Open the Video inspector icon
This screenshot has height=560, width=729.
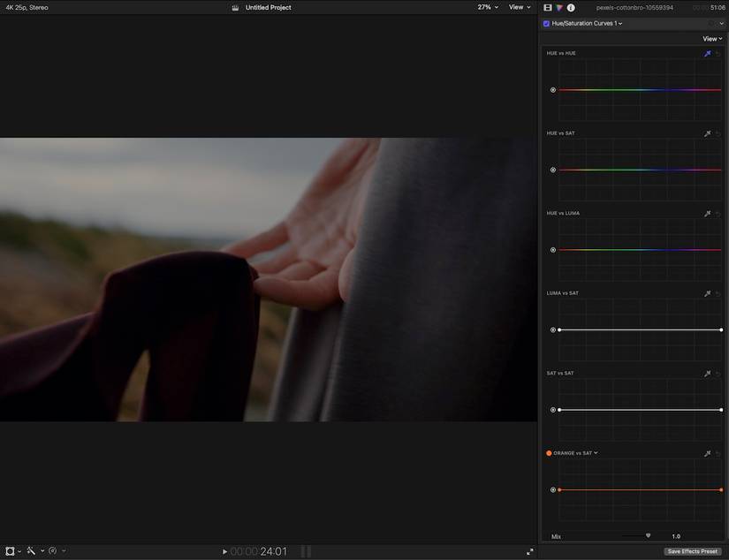tap(546, 7)
